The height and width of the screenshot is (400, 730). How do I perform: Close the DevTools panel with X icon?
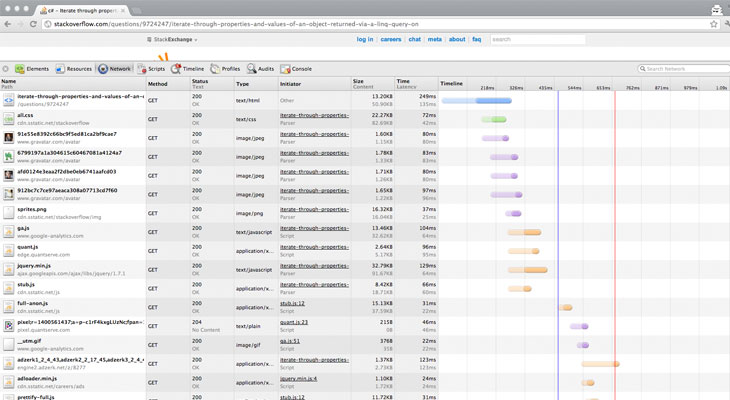click(5, 69)
